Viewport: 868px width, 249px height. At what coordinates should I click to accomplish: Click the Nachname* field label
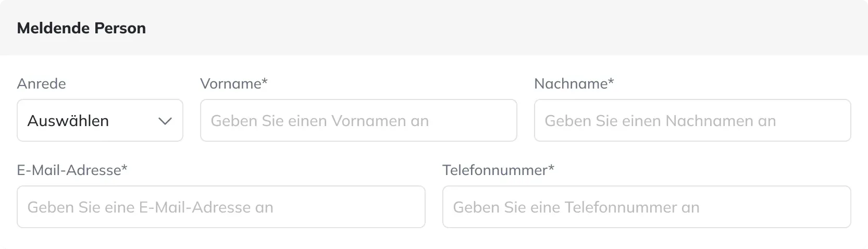(574, 84)
